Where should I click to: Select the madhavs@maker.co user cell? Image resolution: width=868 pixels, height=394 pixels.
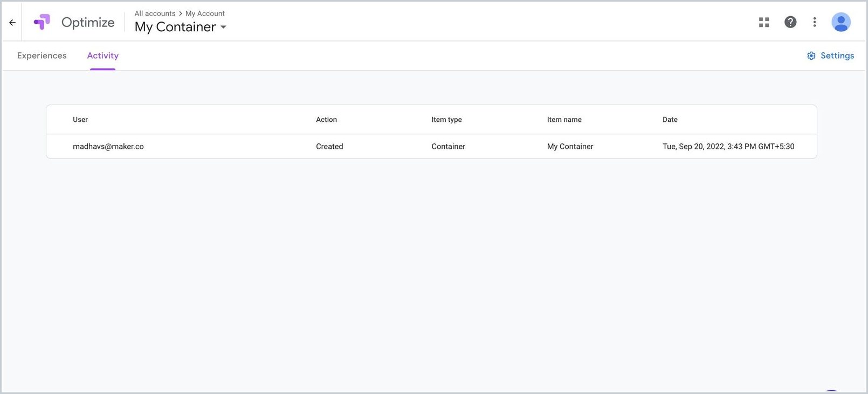pyautogui.click(x=108, y=147)
